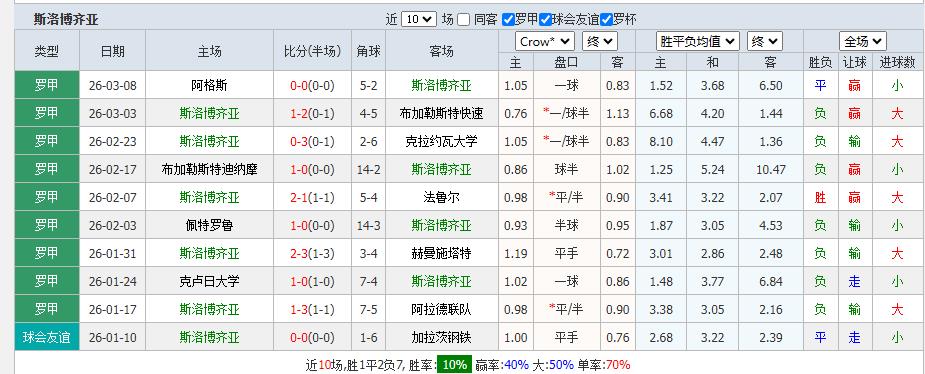Screen dimensions: 925x374
Task: Click the 斯洛博齐亚 team heading
Action: coord(66,19)
